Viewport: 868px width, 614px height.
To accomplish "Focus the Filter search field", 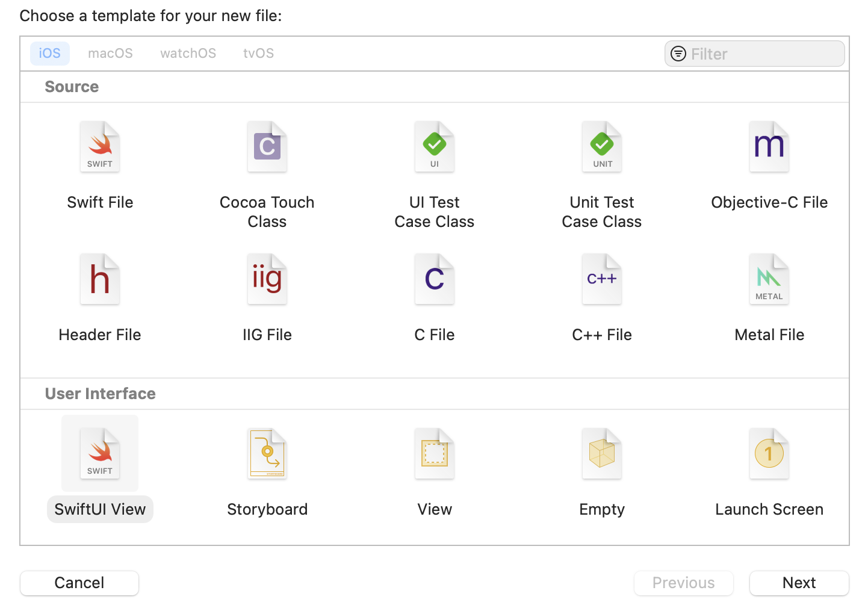I will point(755,54).
